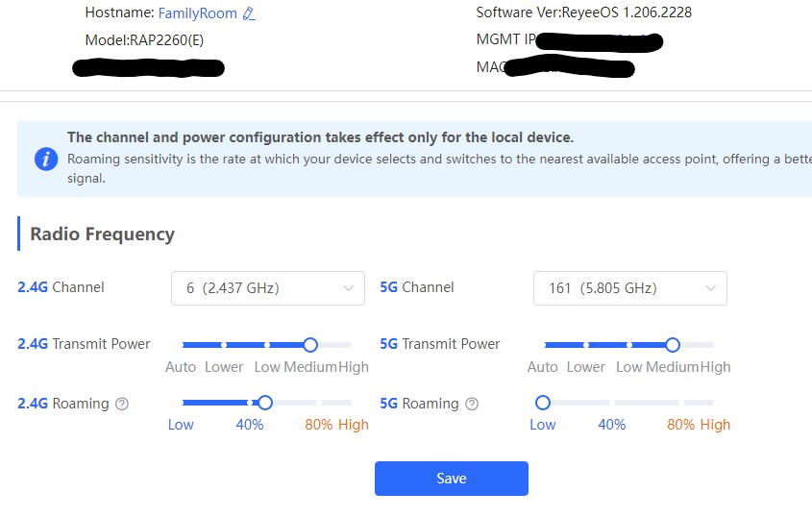This screenshot has height=517, width=812.
Task: Click the hostname edit pencil icon
Action: point(249,13)
